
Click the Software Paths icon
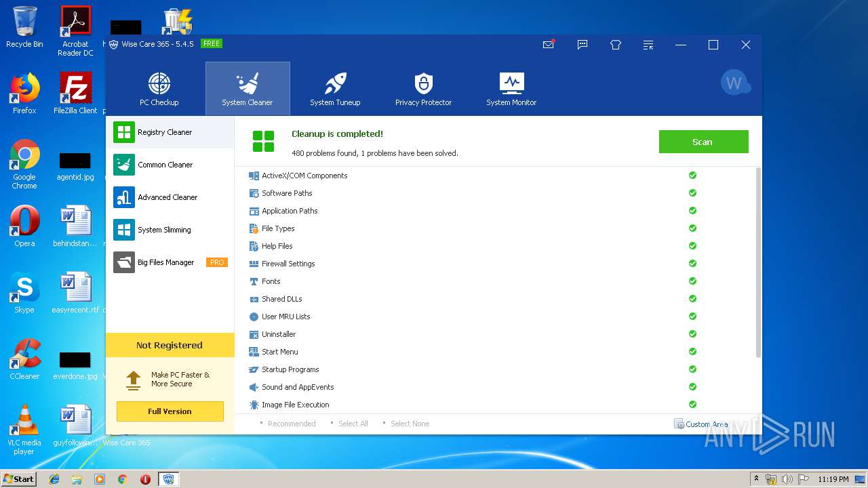click(x=254, y=193)
